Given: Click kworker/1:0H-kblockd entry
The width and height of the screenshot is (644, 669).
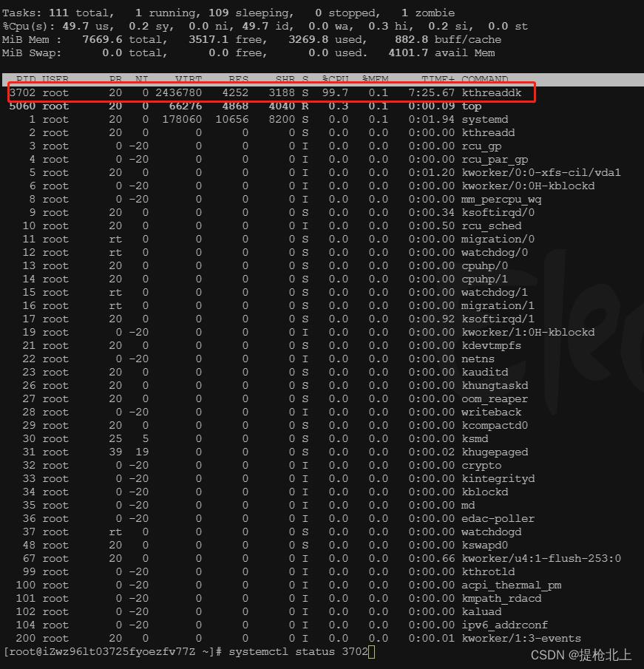Looking at the screenshot, I should click(x=528, y=332).
